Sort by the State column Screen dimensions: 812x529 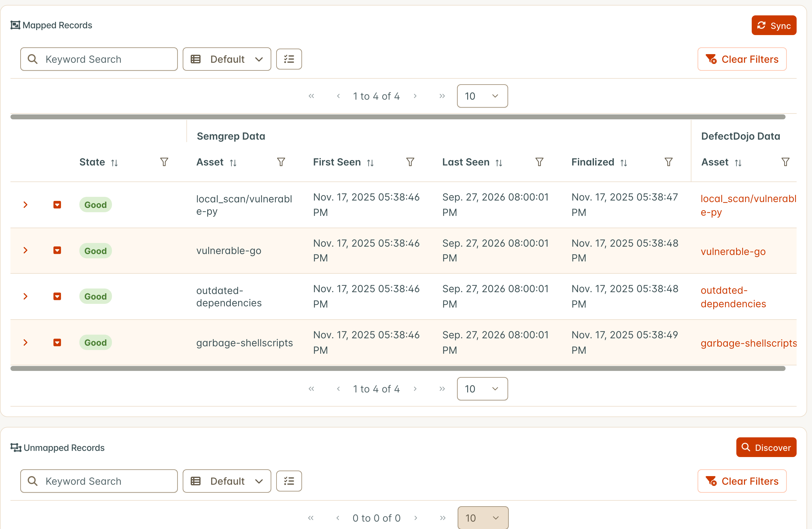point(114,163)
